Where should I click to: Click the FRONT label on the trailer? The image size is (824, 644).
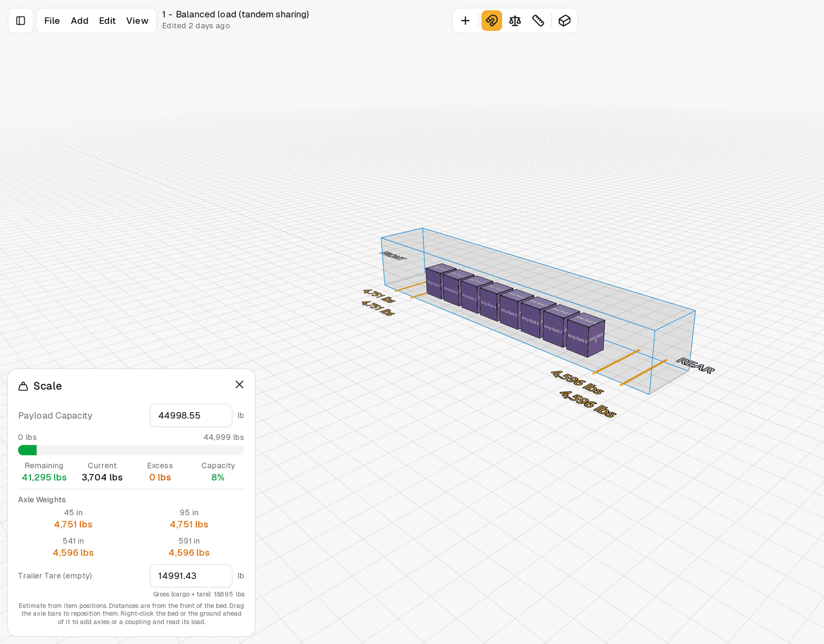393,256
